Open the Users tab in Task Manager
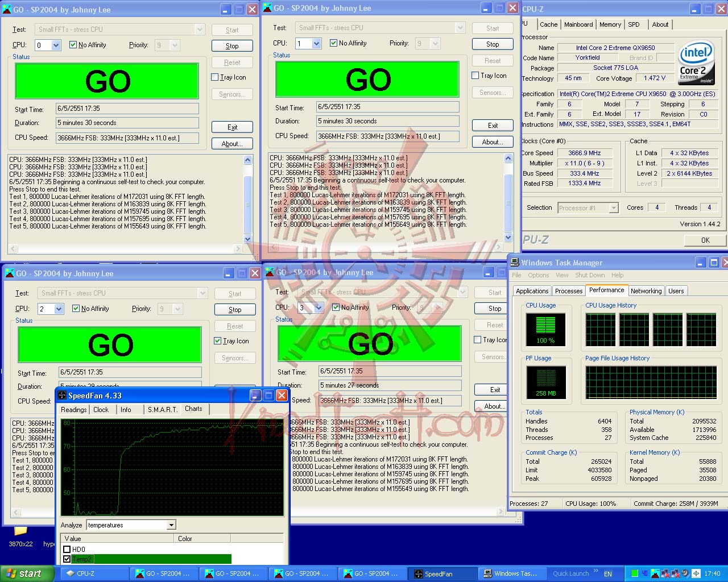The width and height of the screenshot is (728, 582). (x=676, y=291)
